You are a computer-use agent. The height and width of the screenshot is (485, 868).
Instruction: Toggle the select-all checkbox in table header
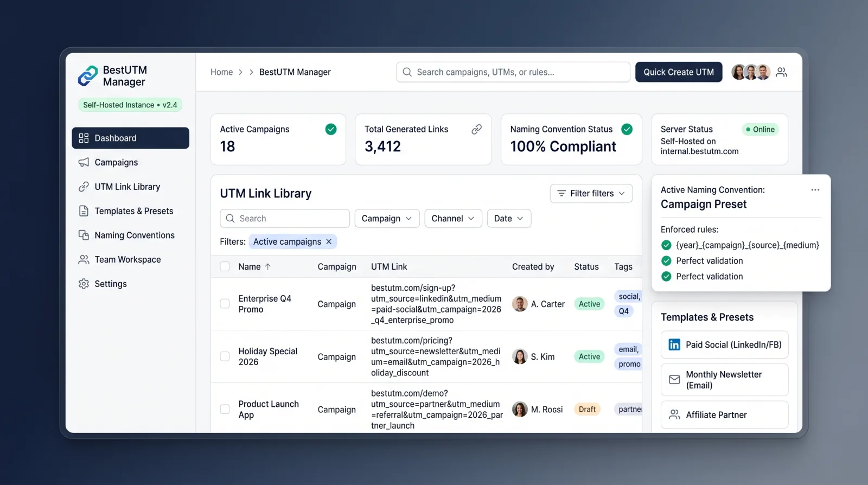pyautogui.click(x=225, y=267)
